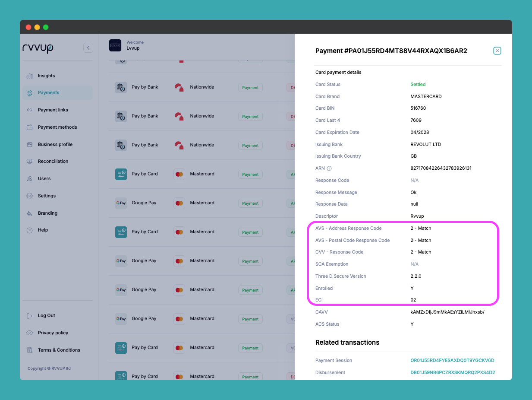Screen dimensions: 532x400
Task: Open Disbursement DB01J59NB6PCZRXSKMQRQ2PXS4D2 link
Action: pyautogui.click(x=453, y=372)
